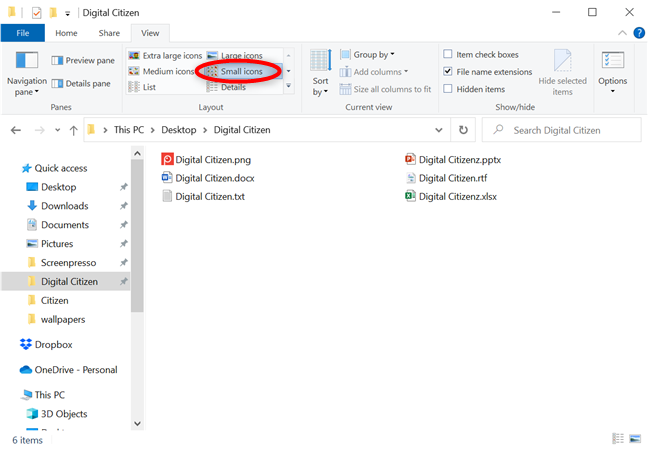This screenshot has height=449, width=648.
Task: Open the Navigation pane button
Action: click(x=27, y=74)
